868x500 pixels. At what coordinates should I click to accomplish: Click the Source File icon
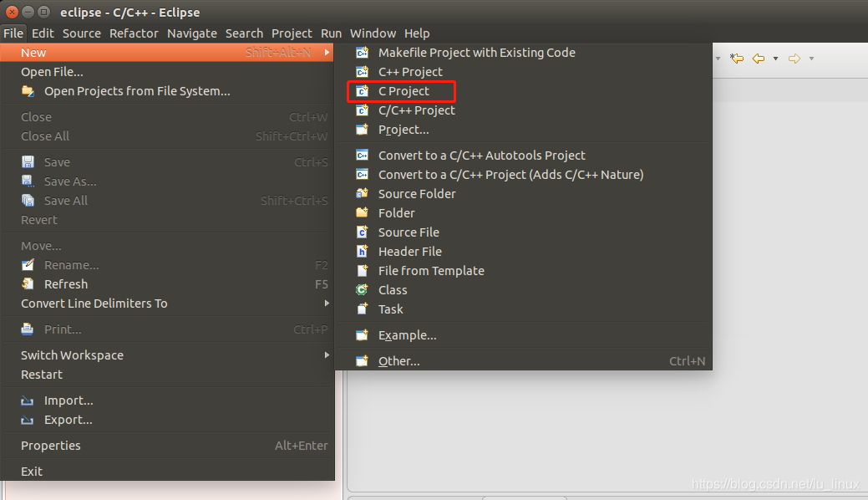(x=362, y=232)
